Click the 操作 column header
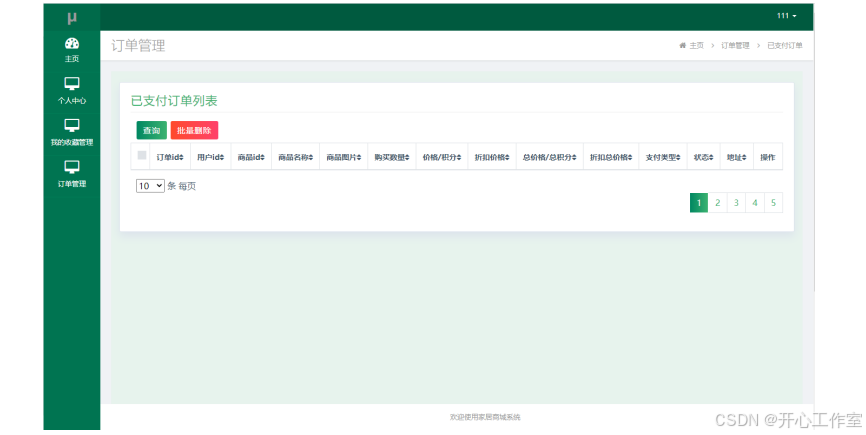866x435 pixels. (x=768, y=157)
